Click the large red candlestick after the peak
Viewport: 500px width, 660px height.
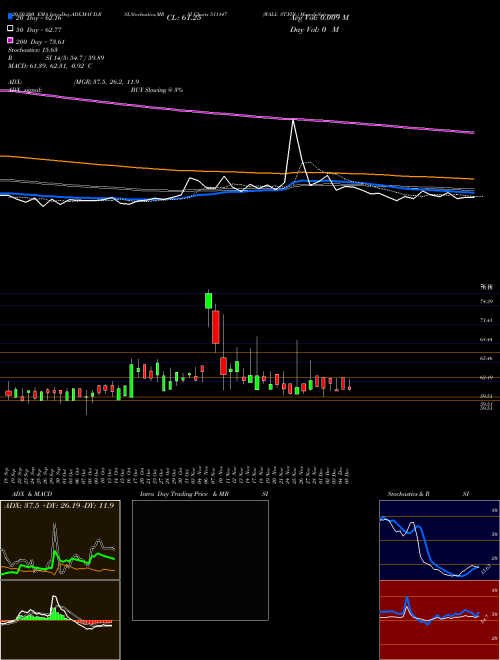(x=216, y=327)
